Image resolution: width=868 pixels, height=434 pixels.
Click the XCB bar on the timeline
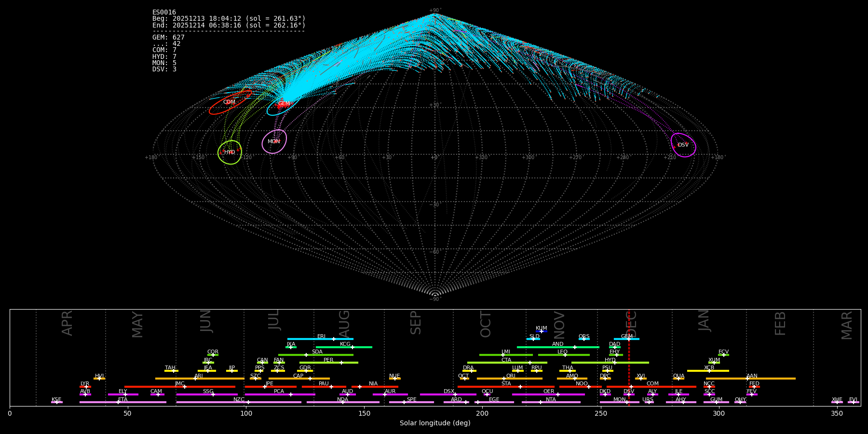708,371
